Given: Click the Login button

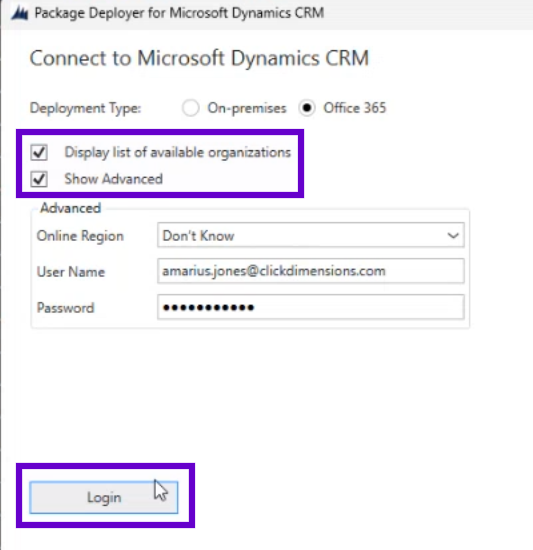Looking at the screenshot, I should coord(104,497).
